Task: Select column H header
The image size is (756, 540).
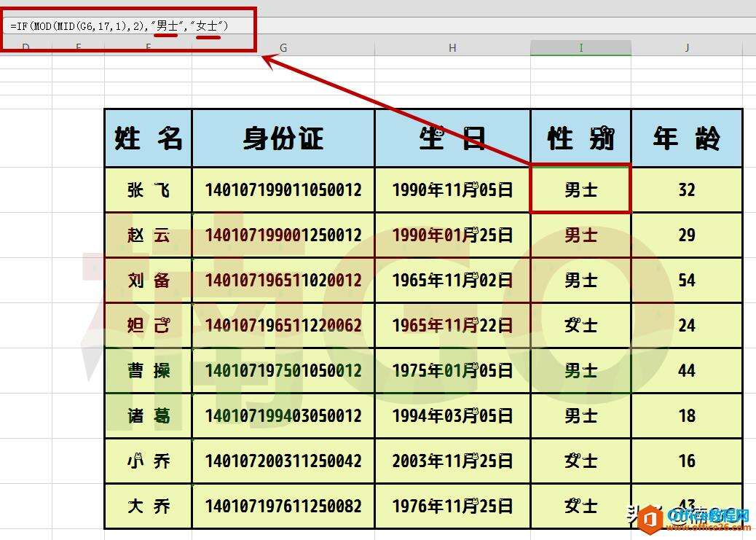Action: point(452,48)
